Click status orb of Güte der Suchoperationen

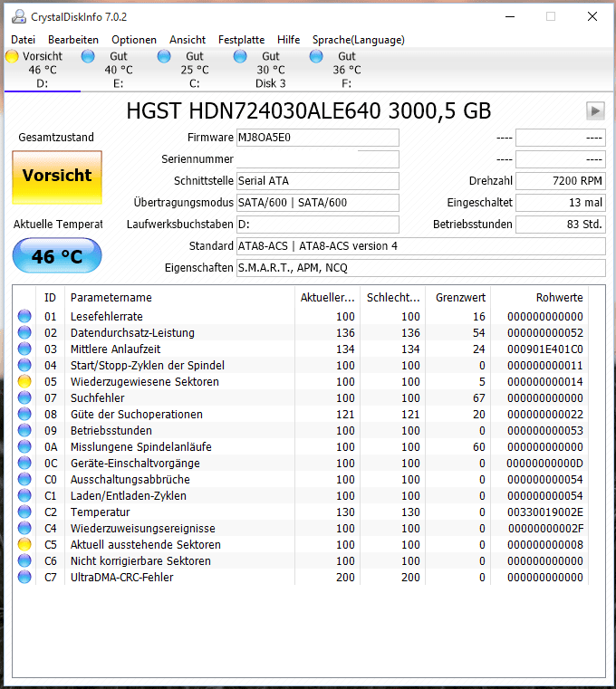point(24,414)
